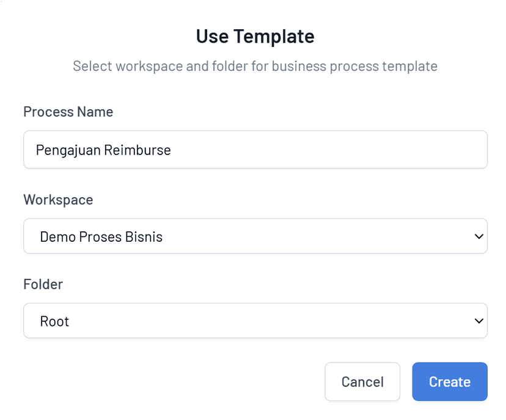The image size is (506, 420).
Task: Click the Workspace dropdown chevron arrow
Action: click(479, 236)
